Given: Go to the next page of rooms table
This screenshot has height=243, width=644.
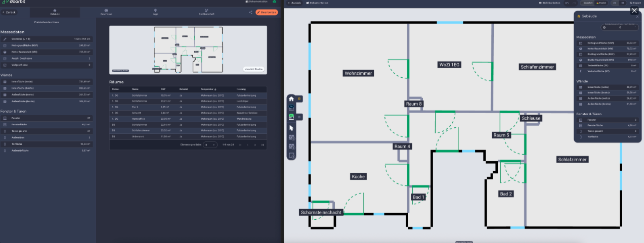Looking at the screenshot, I should pyautogui.click(x=254, y=145).
